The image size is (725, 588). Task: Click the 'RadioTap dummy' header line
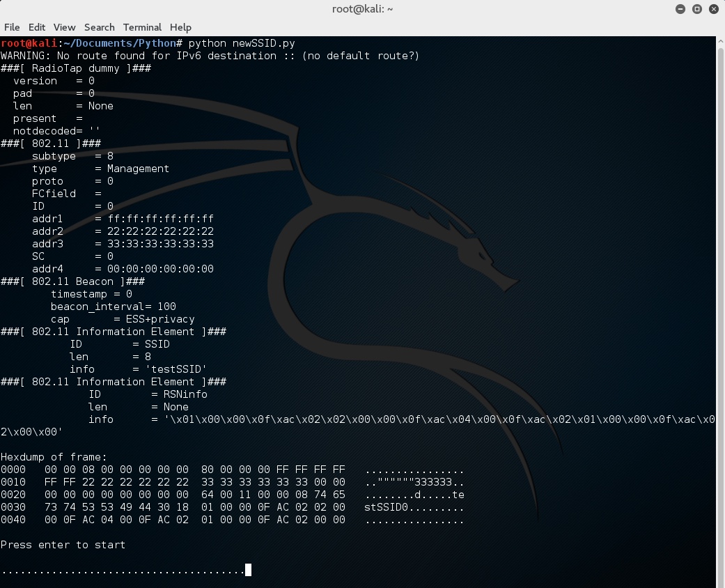[76, 68]
